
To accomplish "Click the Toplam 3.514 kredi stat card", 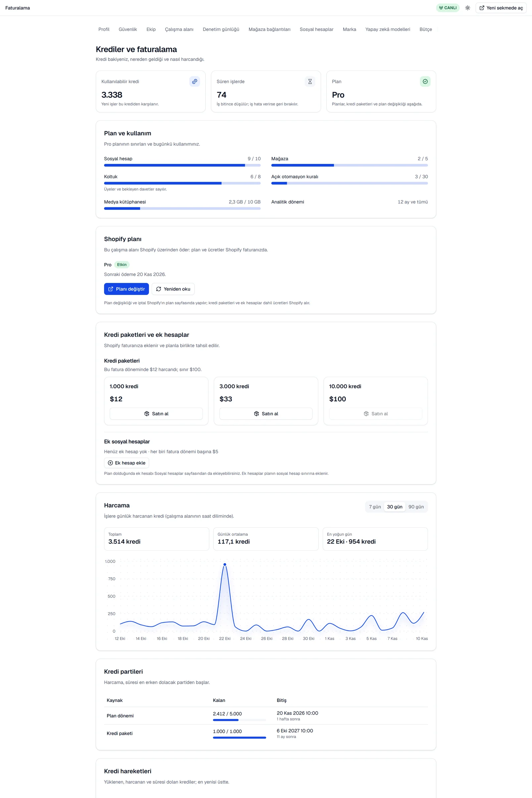I will [156, 539].
